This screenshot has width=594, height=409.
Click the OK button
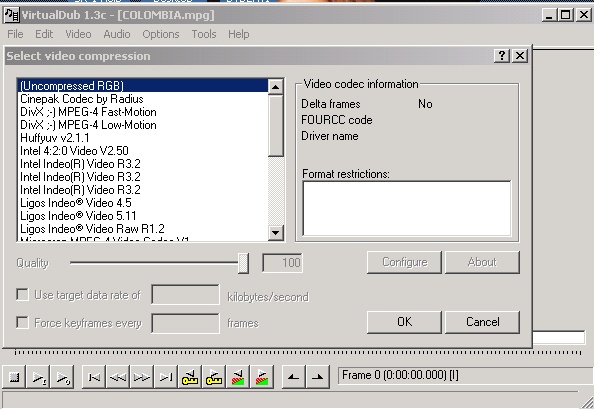pos(404,322)
